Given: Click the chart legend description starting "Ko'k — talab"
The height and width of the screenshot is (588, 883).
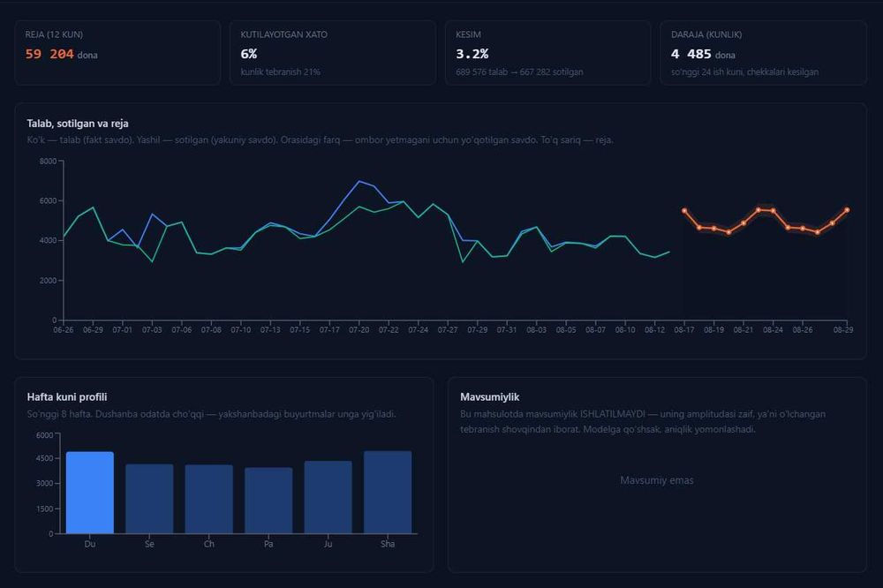Looking at the screenshot, I should coord(320,139).
